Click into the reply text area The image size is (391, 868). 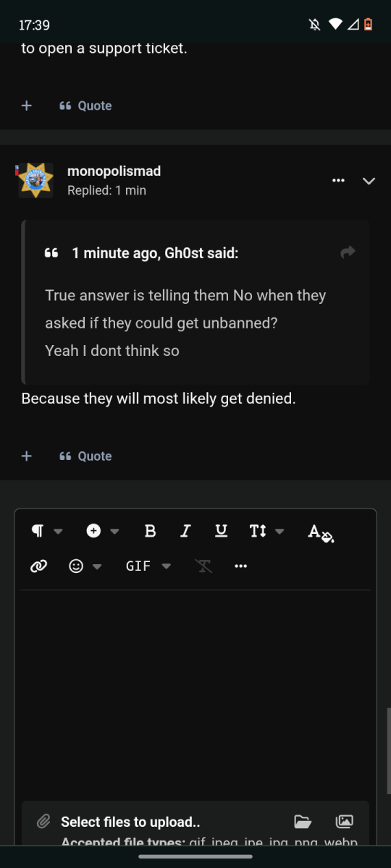[x=195, y=691]
